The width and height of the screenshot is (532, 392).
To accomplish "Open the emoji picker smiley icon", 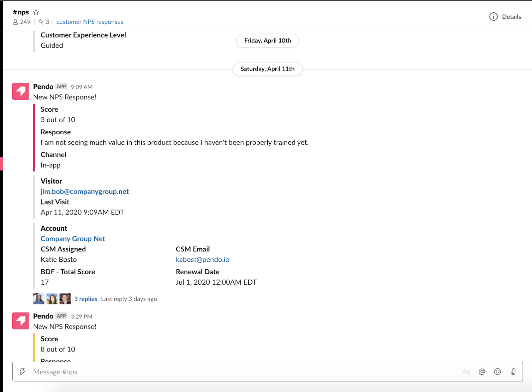I will (x=497, y=372).
